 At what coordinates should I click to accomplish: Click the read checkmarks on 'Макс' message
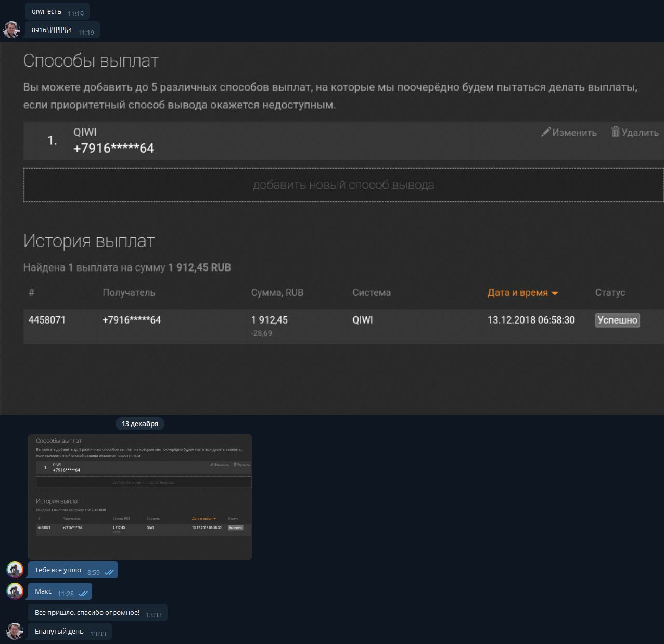click(83, 594)
